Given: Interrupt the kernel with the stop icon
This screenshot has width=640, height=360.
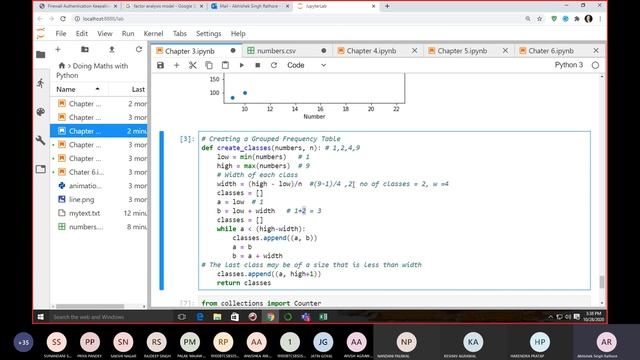Looking at the screenshot, I should 258,65.
